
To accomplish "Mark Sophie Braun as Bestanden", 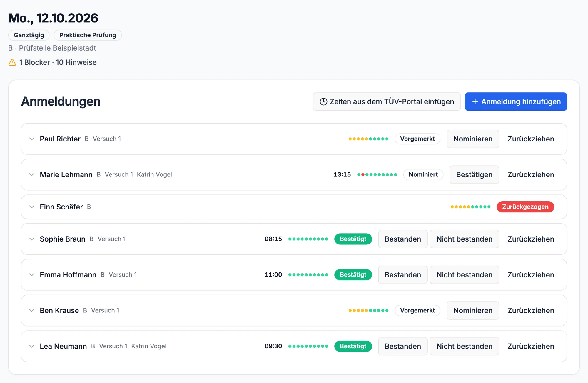I will [403, 239].
